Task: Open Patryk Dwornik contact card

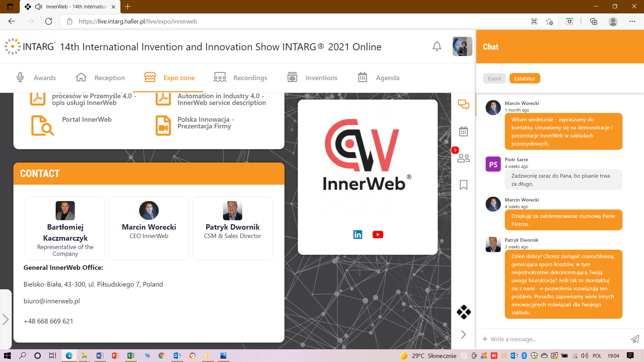Action: pyautogui.click(x=232, y=228)
